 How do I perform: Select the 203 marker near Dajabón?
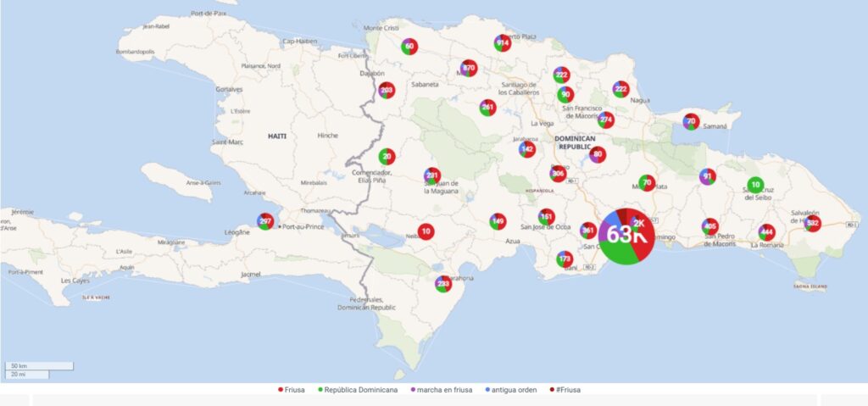tap(387, 91)
